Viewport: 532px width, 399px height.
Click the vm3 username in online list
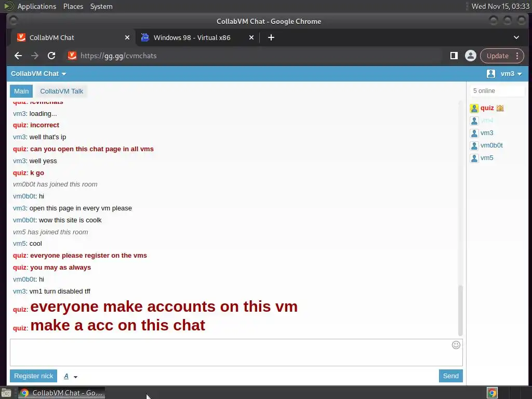tap(487, 133)
